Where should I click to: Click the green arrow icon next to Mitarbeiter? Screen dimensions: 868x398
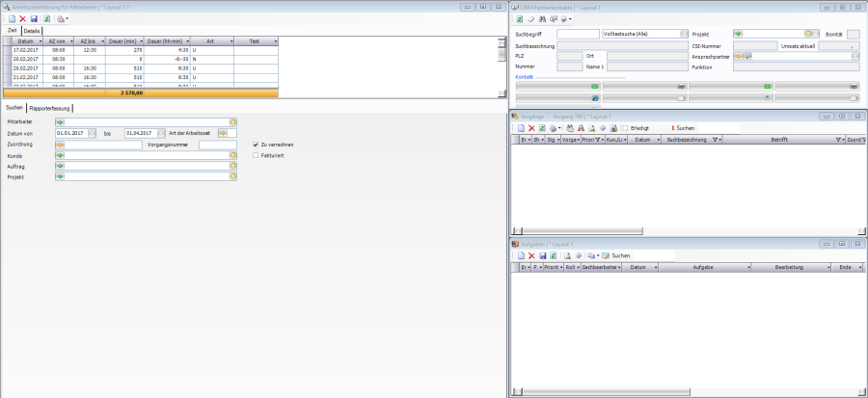coord(60,122)
